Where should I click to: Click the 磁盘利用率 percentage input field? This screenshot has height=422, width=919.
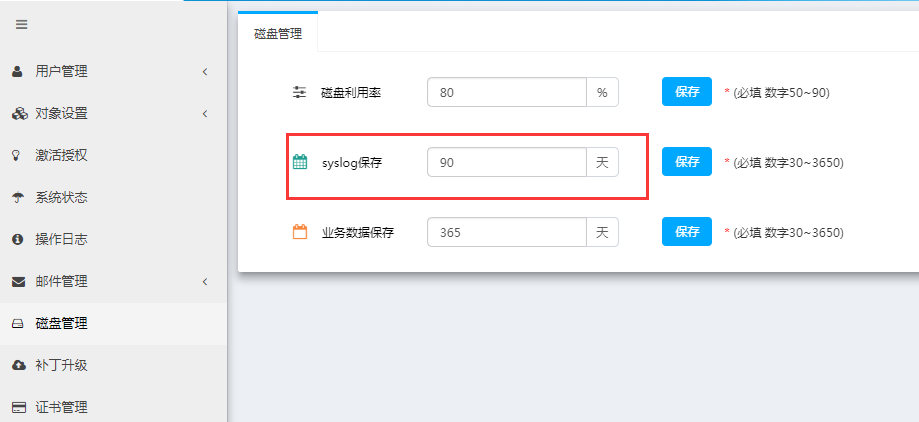506,93
